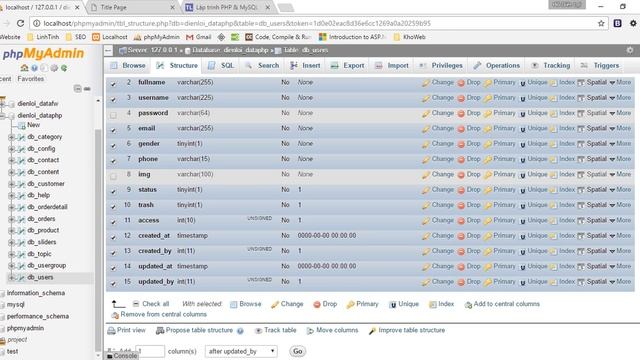
Task: Click the collapse all tree icon in navigation panel
Action: [x=78, y=89]
